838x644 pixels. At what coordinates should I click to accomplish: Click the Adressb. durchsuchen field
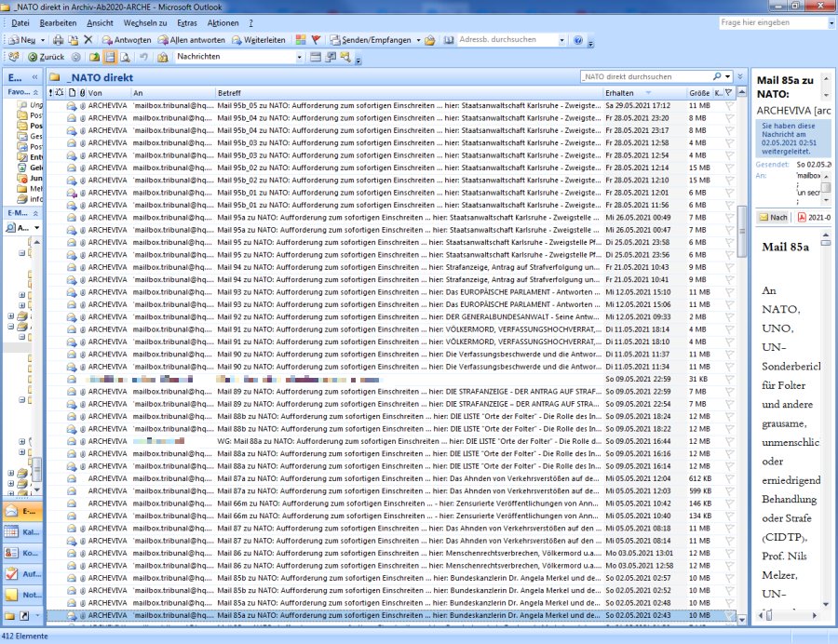click(507, 39)
